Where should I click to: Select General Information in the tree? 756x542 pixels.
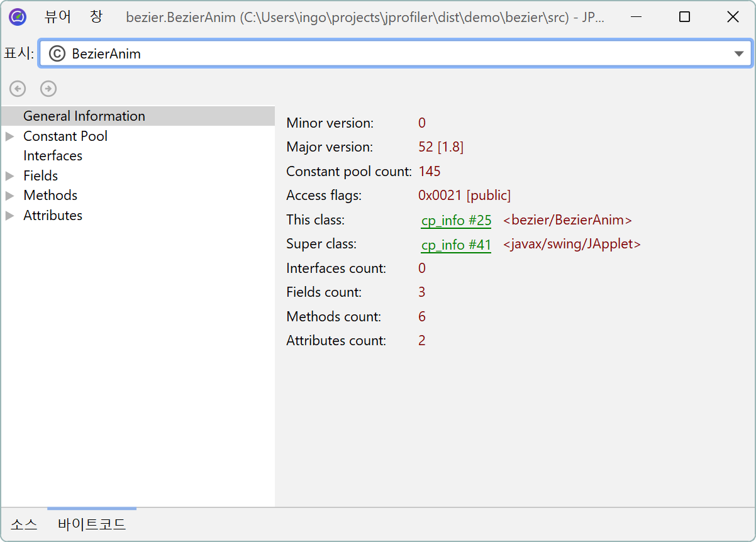(84, 116)
